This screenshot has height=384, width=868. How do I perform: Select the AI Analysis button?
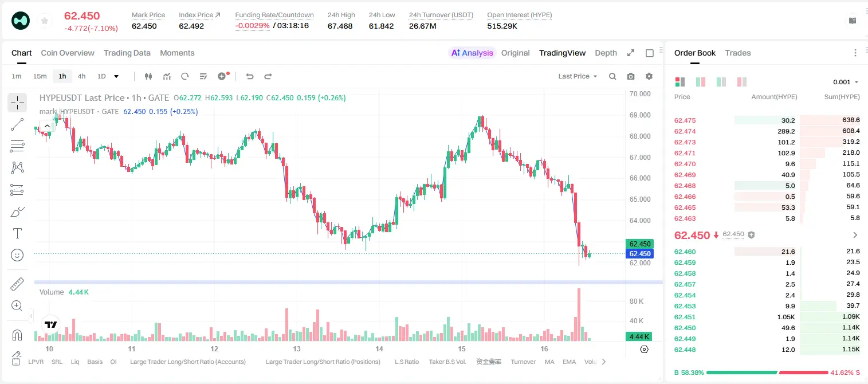[472, 53]
